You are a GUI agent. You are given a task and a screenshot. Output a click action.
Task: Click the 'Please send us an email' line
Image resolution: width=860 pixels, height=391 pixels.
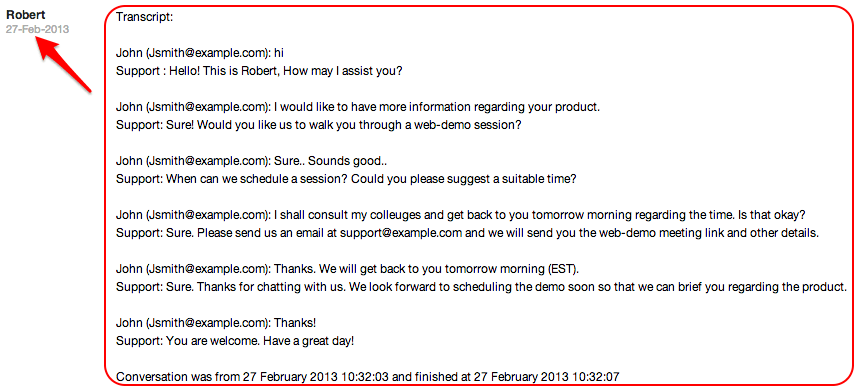click(467, 233)
